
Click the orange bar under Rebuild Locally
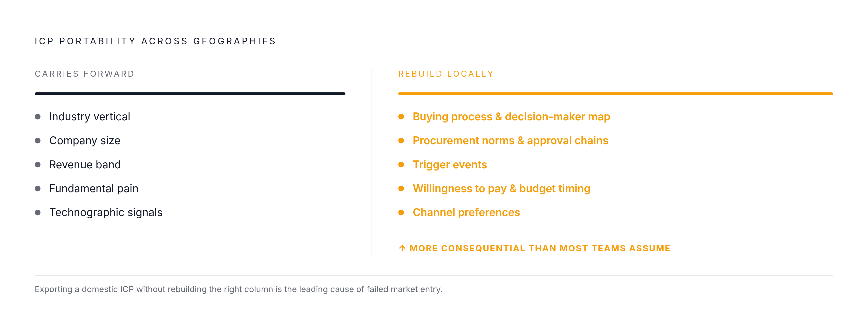616,94
